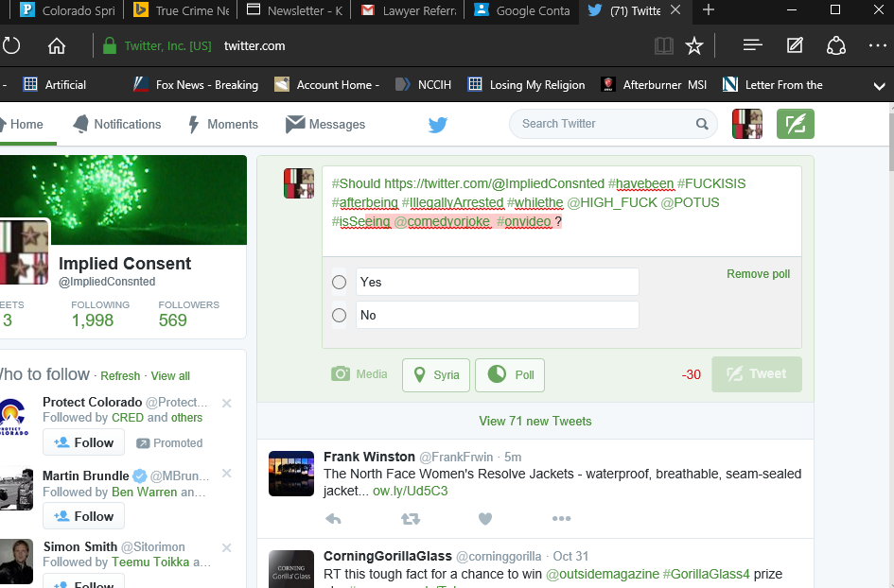Expand favorites bar overflow chevron
The height and width of the screenshot is (588, 894).
(x=879, y=86)
